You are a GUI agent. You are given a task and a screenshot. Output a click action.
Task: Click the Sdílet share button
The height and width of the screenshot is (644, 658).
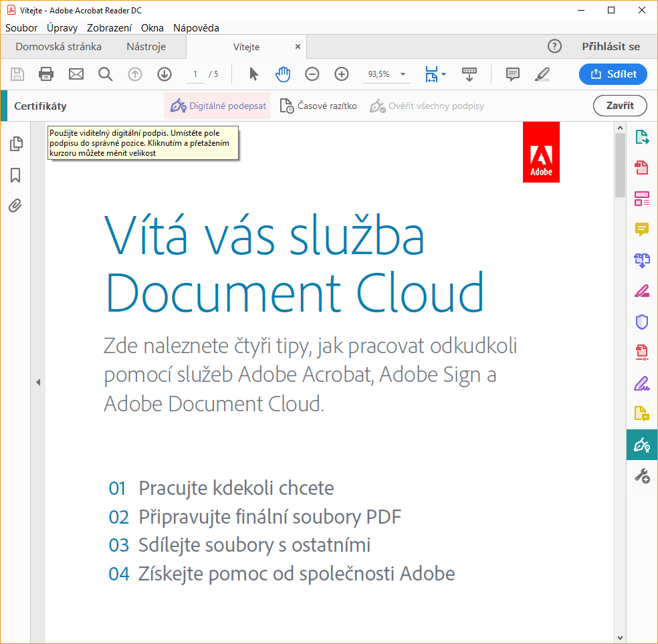613,74
